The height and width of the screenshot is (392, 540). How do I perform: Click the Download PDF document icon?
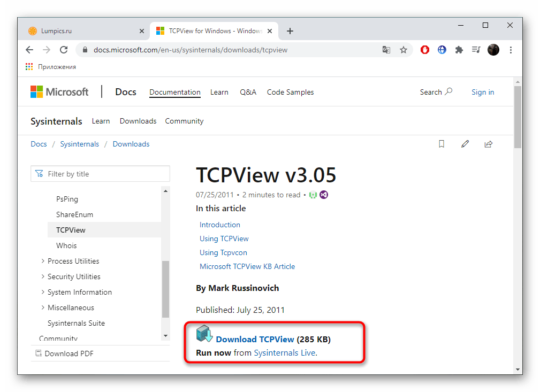tap(39, 353)
